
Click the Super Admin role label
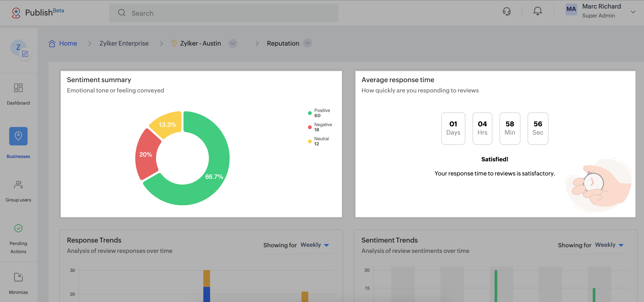click(x=598, y=16)
